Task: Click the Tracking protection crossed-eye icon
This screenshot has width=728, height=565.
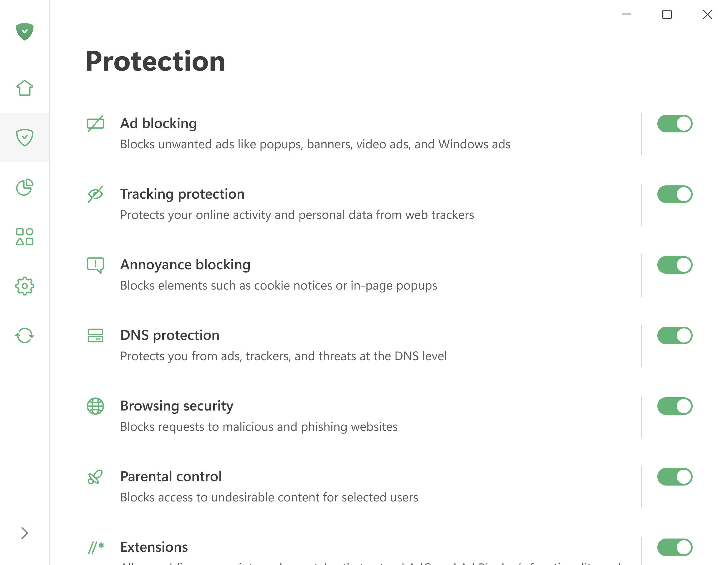Action: click(95, 194)
